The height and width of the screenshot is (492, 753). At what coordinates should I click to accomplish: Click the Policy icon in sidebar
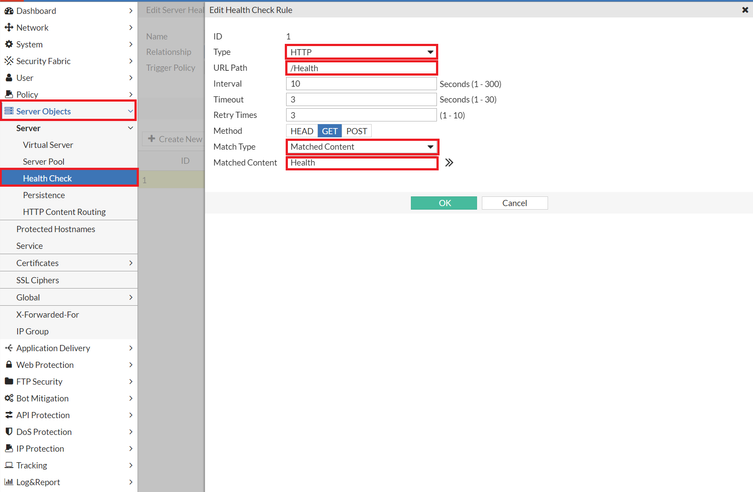tap(9, 94)
